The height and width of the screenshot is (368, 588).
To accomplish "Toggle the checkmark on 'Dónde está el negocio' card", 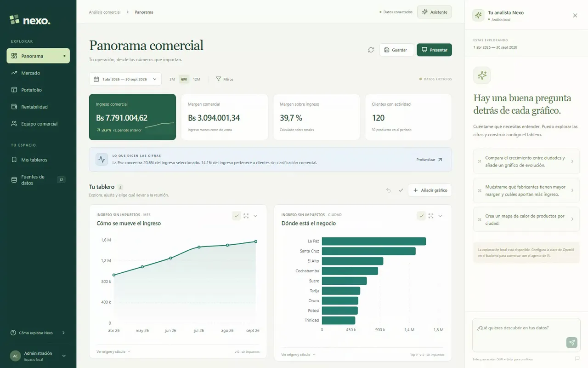I will pyautogui.click(x=421, y=216).
